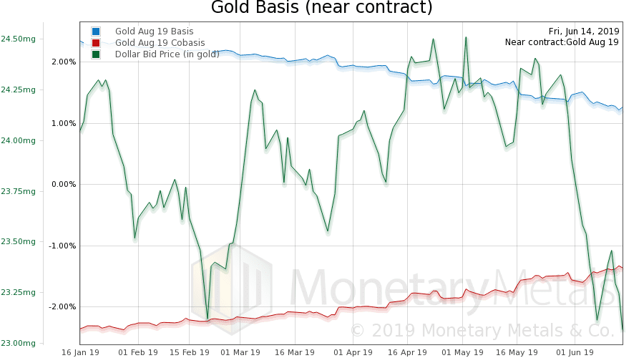The height and width of the screenshot is (358, 644).
Task: Click the red Gold Aug 19 Cobasis swatch
Action: pyautogui.click(x=96, y=43)
